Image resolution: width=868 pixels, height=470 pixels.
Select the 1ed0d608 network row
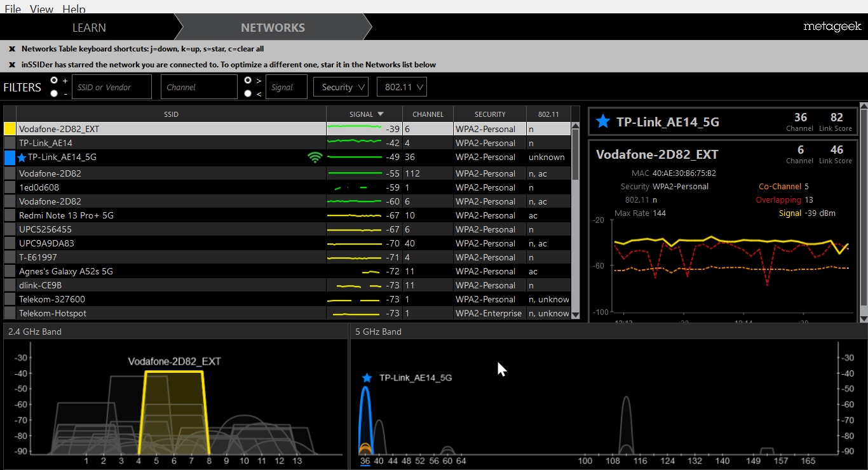[x=287, y=187]
